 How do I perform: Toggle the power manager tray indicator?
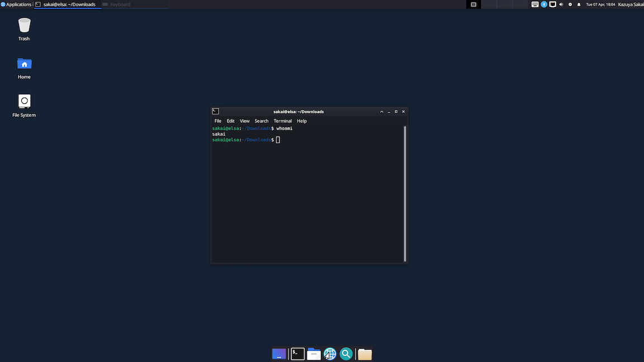(x=570, y=4)
